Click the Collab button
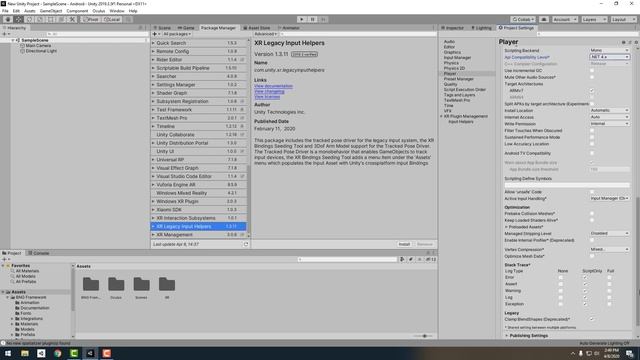The height and width of the screenshot is (360, 640). coord(522,19)
